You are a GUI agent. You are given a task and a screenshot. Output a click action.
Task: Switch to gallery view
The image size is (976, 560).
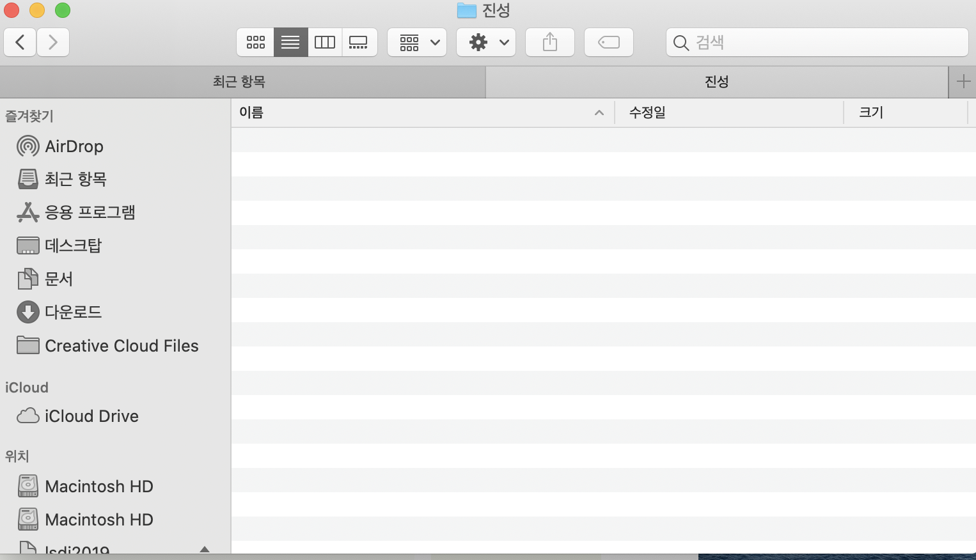coord(359,43)
